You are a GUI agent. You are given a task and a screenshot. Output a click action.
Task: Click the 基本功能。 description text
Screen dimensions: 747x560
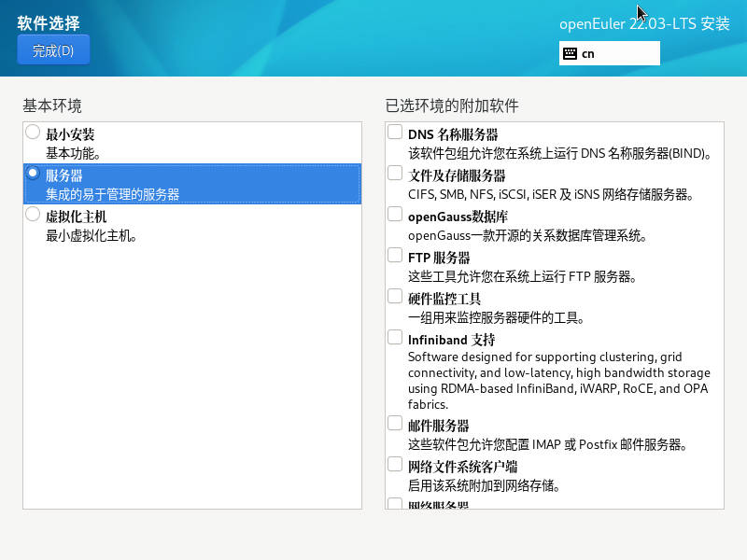(x=73, y=153)
